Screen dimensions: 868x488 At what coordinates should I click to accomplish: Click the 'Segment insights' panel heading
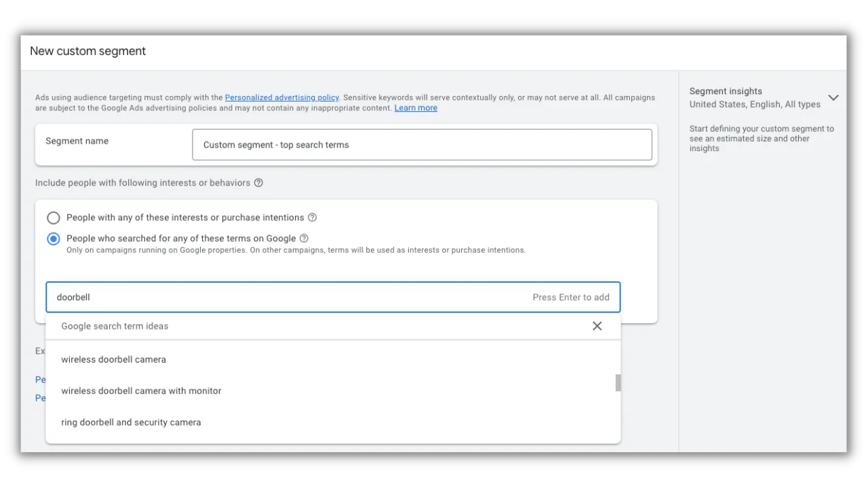pos(726,91)
